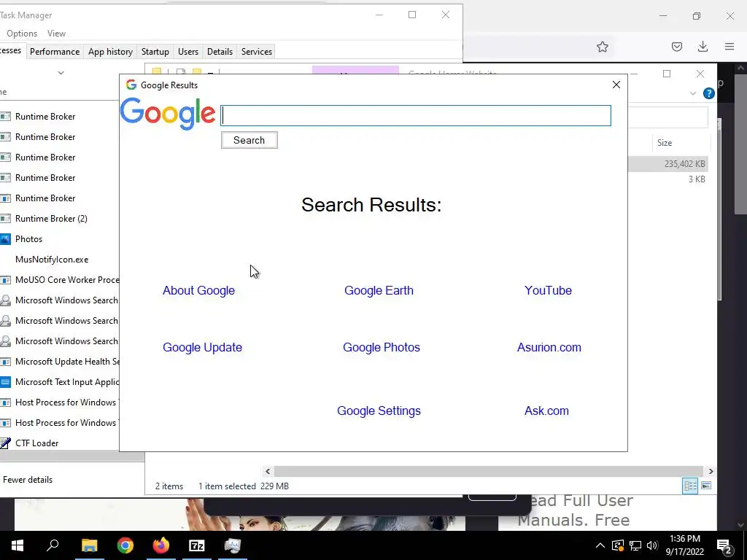Open the About Google link
This screenshot has height=560, width=747.
coord(198,290)
